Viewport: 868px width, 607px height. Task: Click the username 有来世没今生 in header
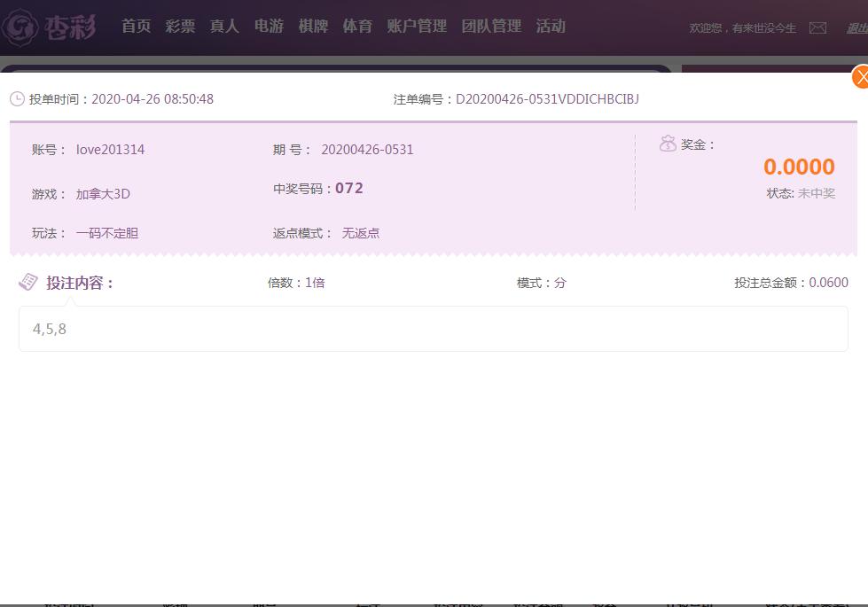[x=764, y=28]
